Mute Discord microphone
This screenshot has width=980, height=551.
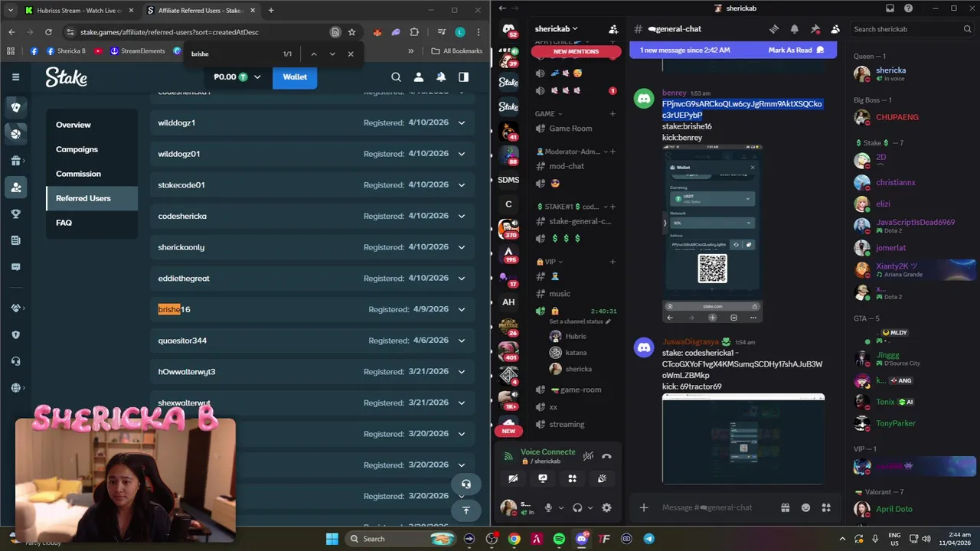point(548,507)
